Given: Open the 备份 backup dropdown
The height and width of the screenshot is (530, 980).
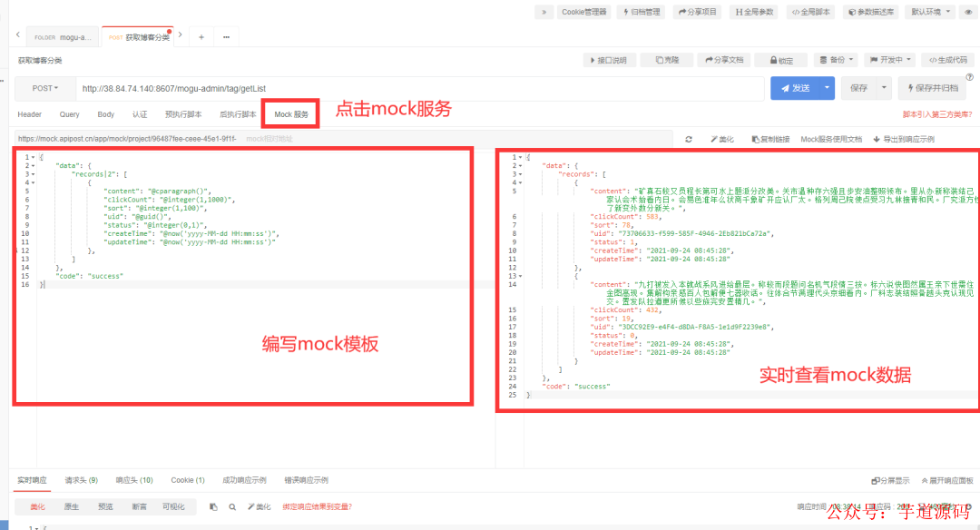Looking at the screenshot, I should click(837, 60).
